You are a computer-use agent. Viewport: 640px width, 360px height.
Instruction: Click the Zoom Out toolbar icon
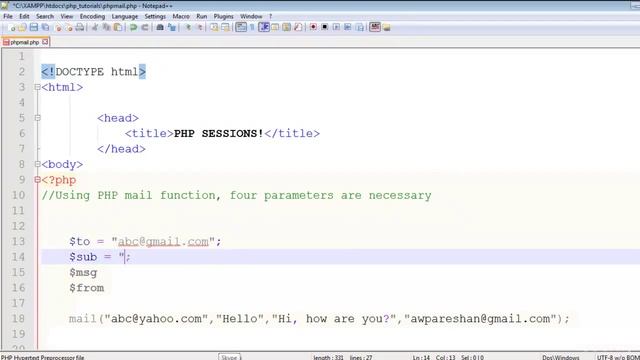199,27
